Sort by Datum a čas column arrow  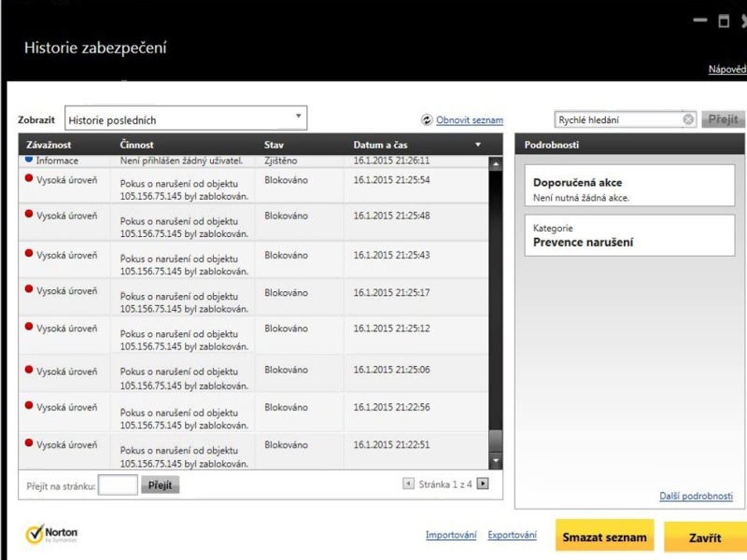[x=478, y=146]
